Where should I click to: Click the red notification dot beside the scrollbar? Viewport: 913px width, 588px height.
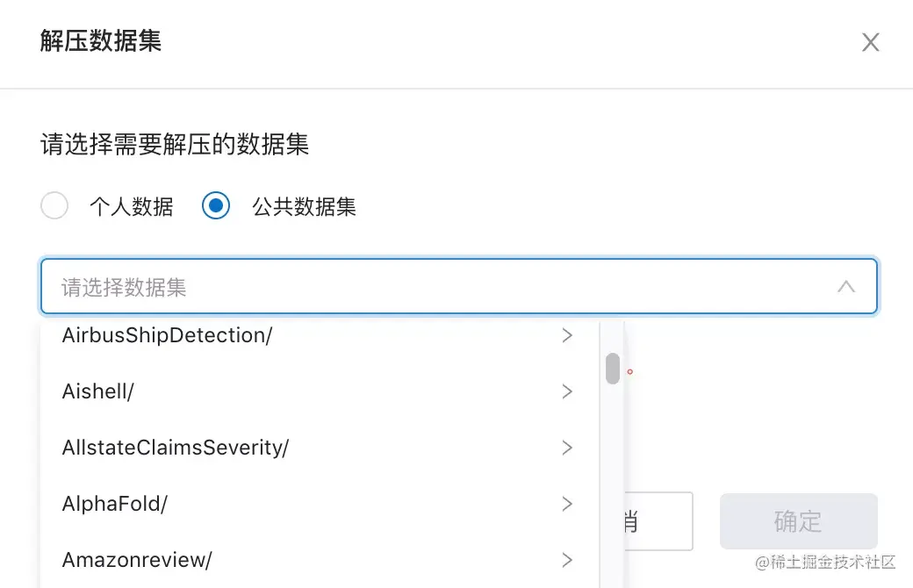(629, 371)
